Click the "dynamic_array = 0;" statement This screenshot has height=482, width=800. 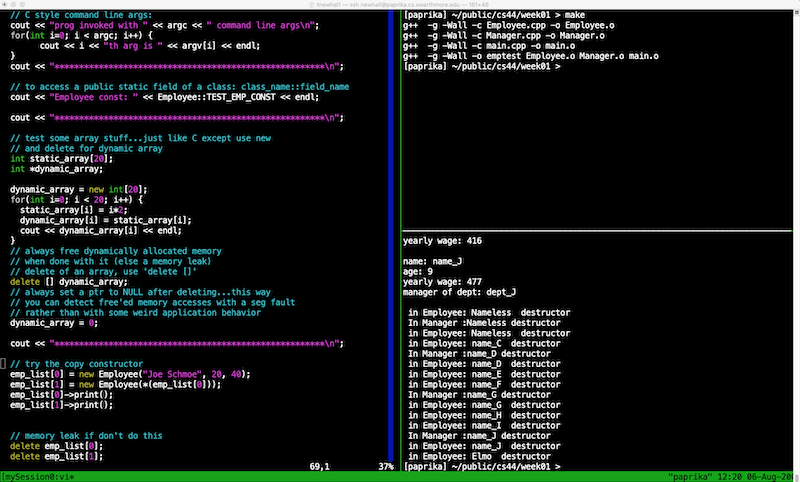click(x=54, y=323)
